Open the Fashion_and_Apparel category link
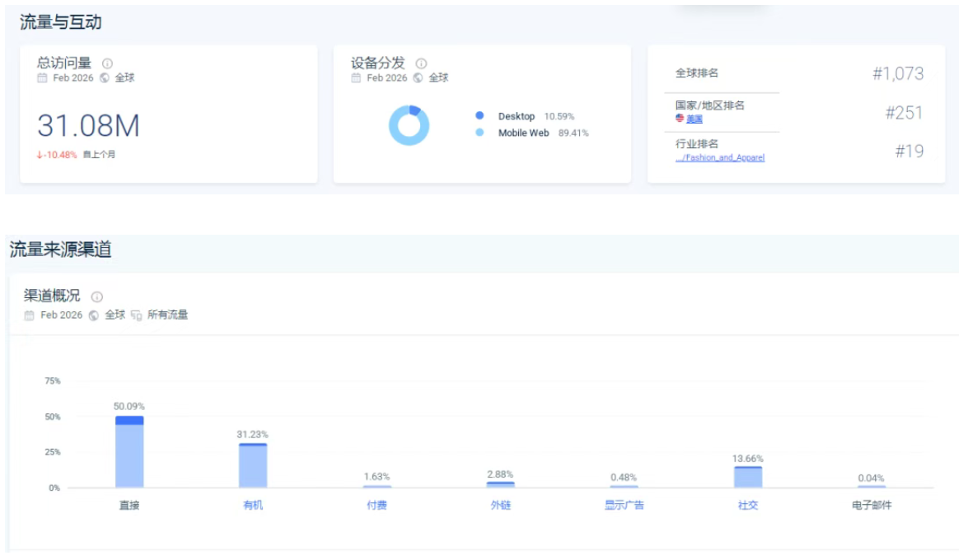968x560 pixels. [720, 157]
